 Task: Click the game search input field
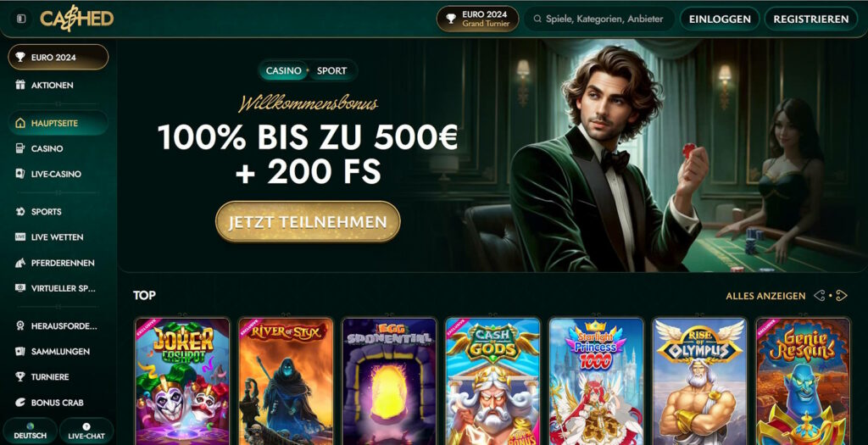tap(599, 19)
